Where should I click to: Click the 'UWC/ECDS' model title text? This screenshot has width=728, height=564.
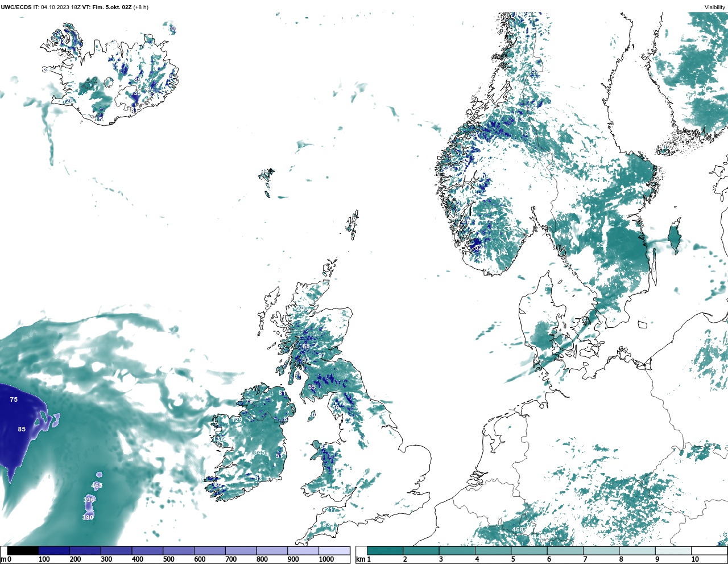(x=16, y=7)
